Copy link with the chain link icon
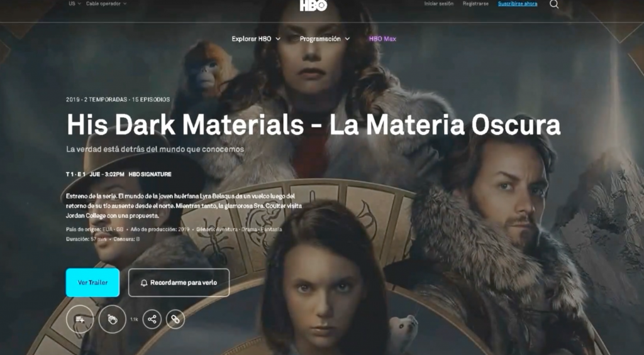 pos(175,319)
